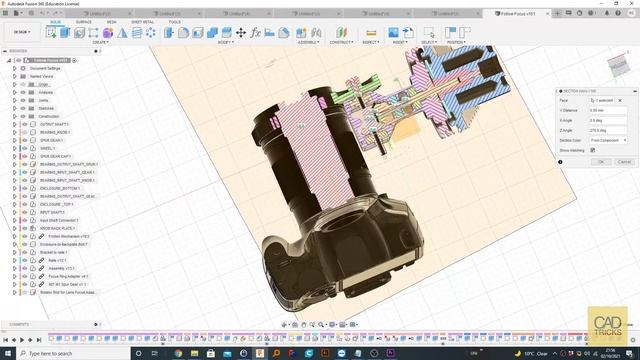Click the X Angle input field
This screenshot has height=360, width=640.
[x=608, y=120]
